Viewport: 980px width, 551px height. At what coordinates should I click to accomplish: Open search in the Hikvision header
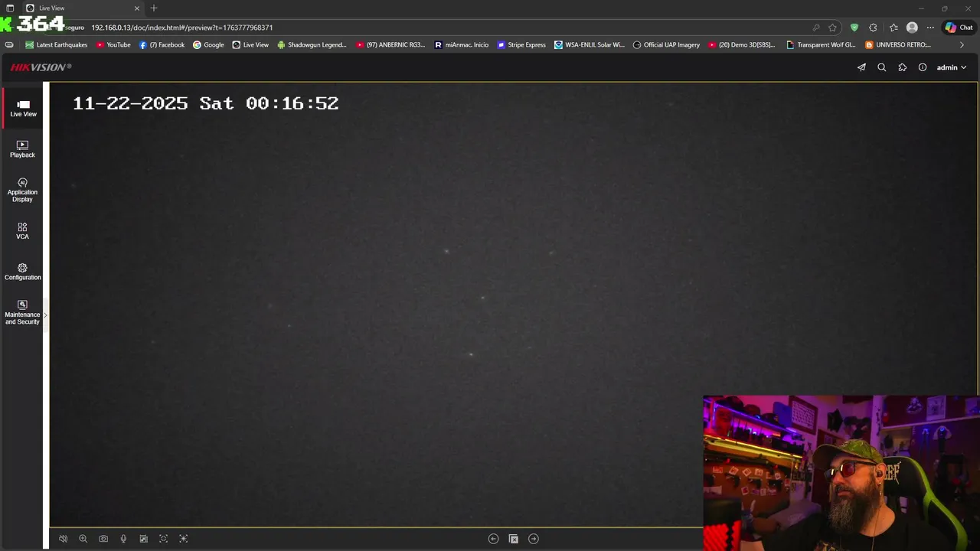click(x=882, y=67)
